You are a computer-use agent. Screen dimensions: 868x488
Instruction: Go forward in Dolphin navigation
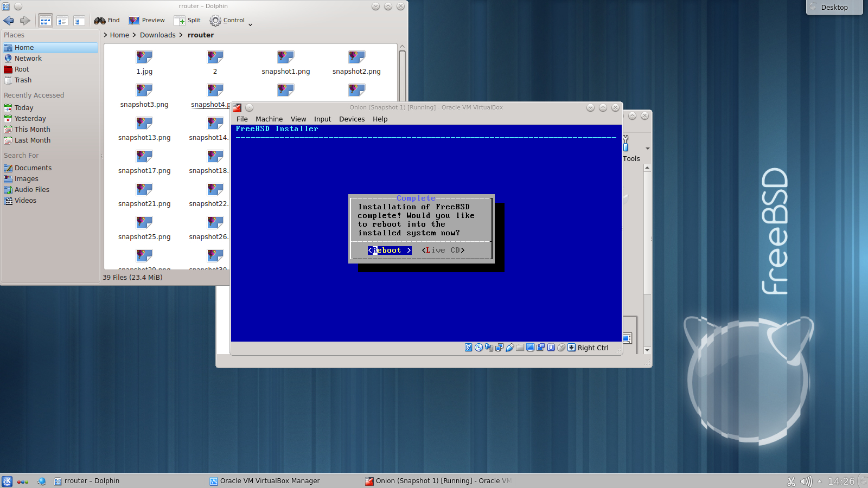25,21
